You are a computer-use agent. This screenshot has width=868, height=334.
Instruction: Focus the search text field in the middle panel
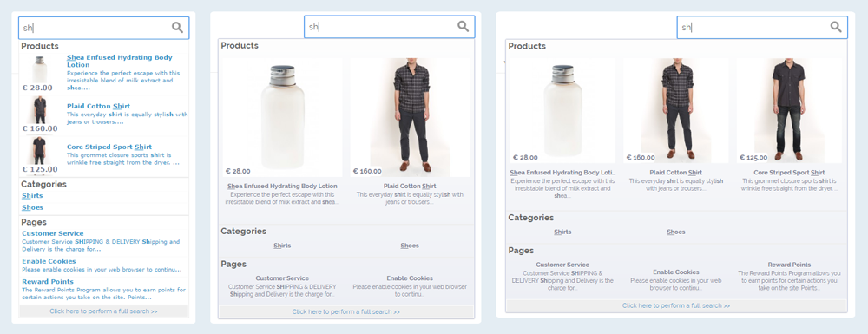pos(389,27)
